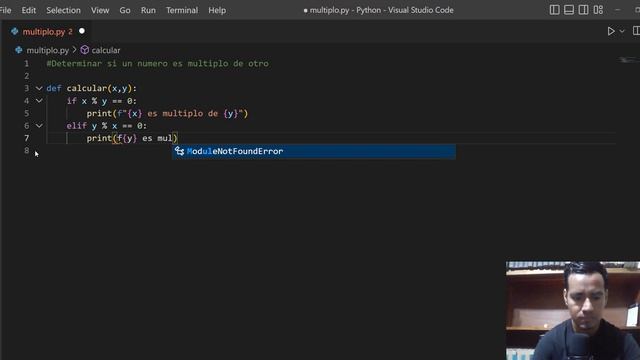Collapse the elif block fold on line 6
The height and width of the screenshot is (360, 640).
coord(39,126)
